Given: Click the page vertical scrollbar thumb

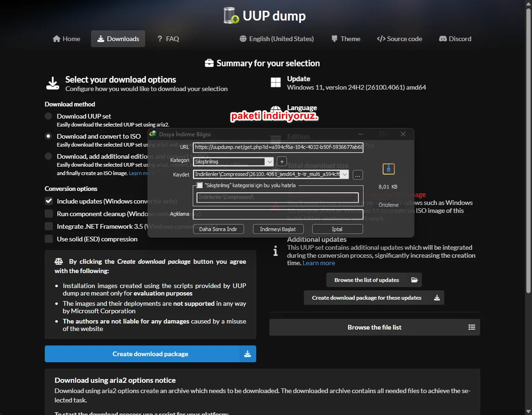Looking at the screenshot, I should 528,150.
